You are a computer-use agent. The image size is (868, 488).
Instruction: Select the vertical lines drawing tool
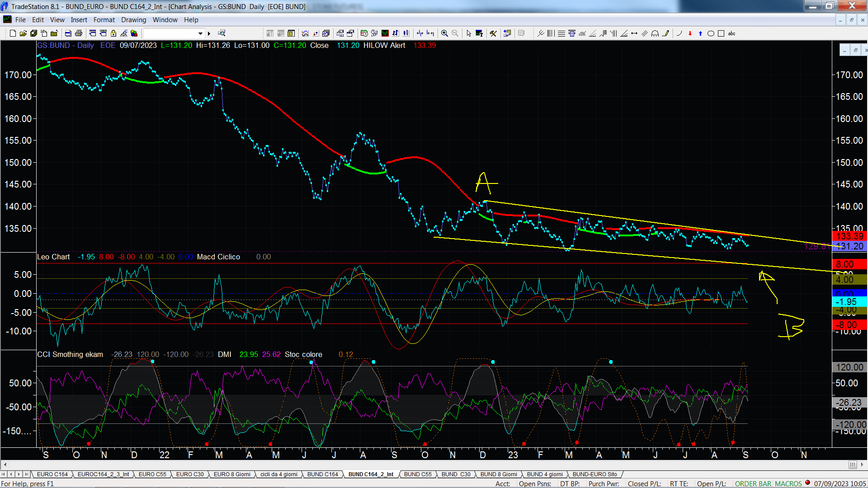[551, 33]
